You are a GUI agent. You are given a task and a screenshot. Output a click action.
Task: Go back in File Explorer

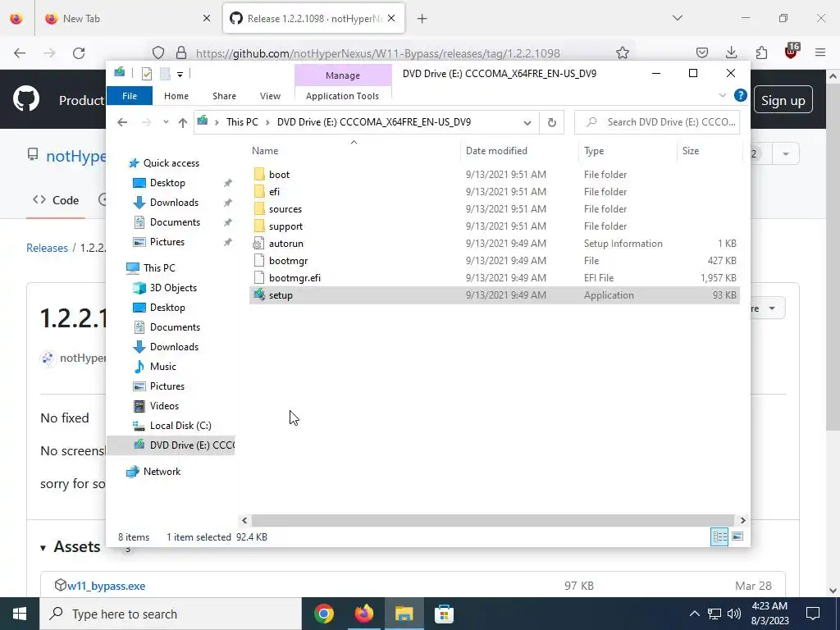pos(122,122)
